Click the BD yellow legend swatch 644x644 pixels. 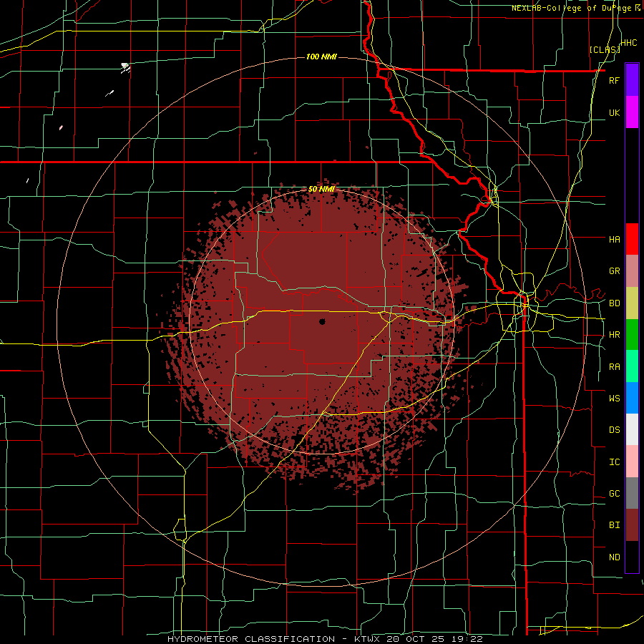(632, 303)
